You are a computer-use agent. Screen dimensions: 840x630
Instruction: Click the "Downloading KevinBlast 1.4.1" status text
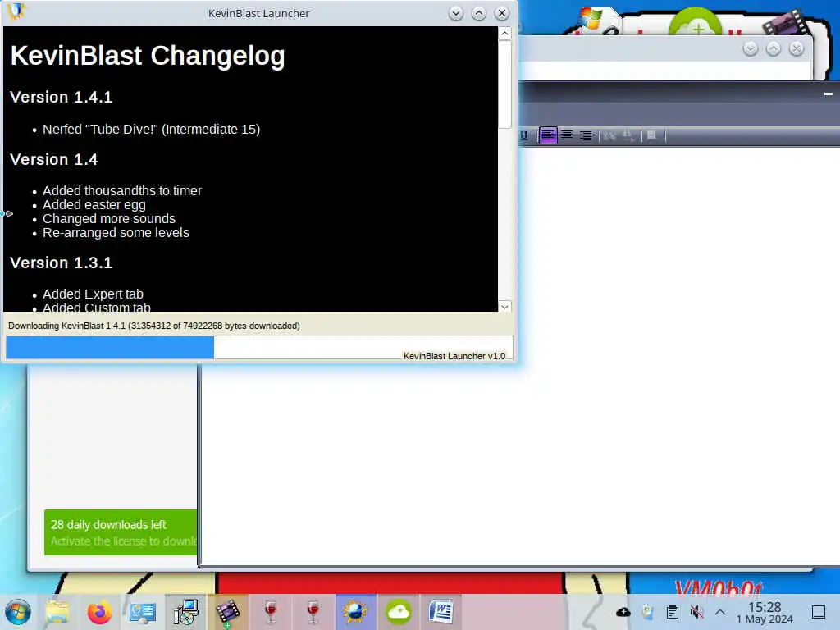(153, 326)
